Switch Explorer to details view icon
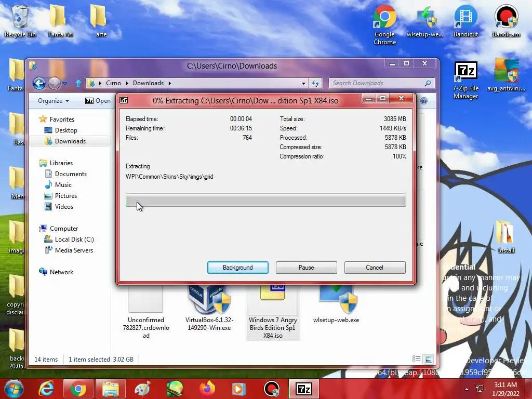Image resolution: width=532 pixels, height=399 pixels. pyautogui.click(x=416, y=359)
